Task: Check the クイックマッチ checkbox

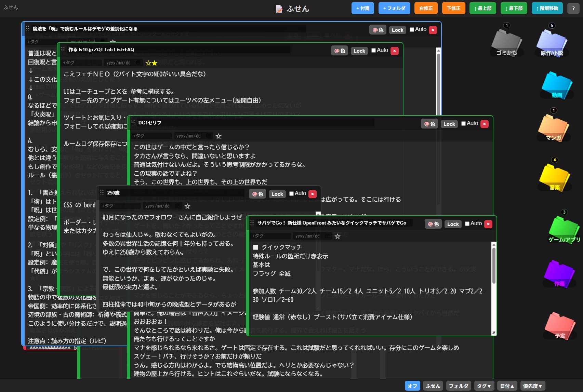Action: click(x=255, y=247)
